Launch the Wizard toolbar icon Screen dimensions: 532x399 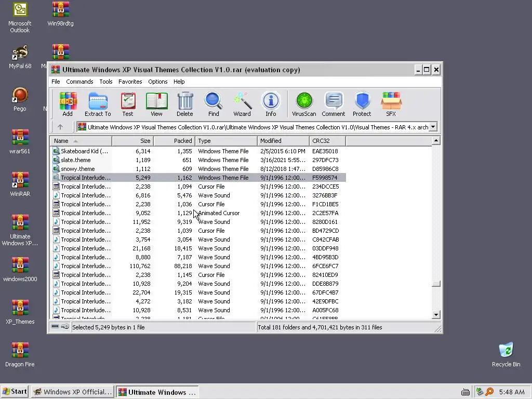(x=242, y=104)
